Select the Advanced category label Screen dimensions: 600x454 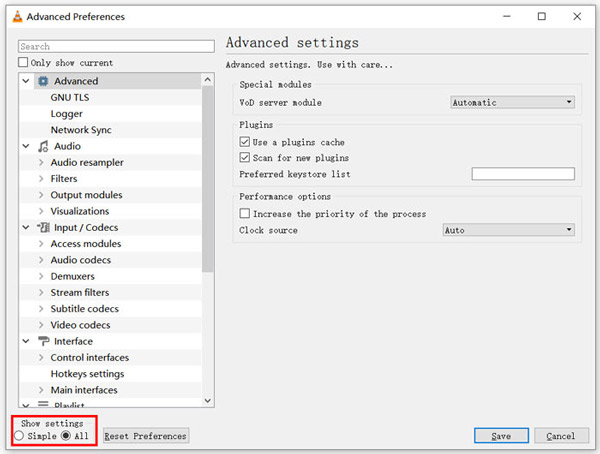coord(76,81)
